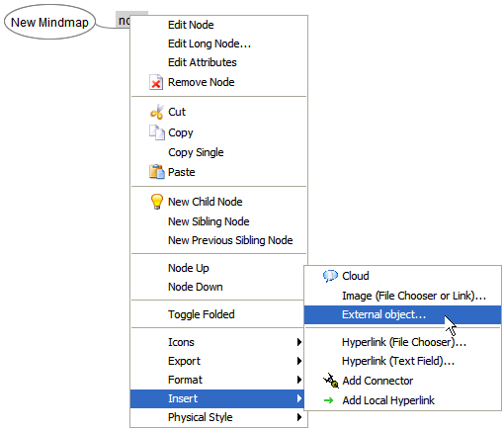Image resolution: width=504 pixels, height=432 pixels.
Task: Select the New Mindmap root node
Action: click(49, 22)
